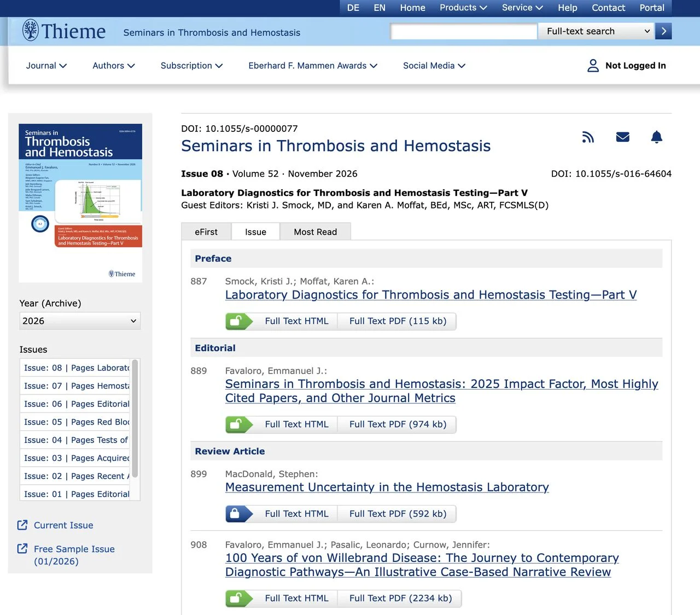Open Full Text PDF (2234 kb)
The height and width of the screenshot is (615, 700).
click(x=400, y=599)
